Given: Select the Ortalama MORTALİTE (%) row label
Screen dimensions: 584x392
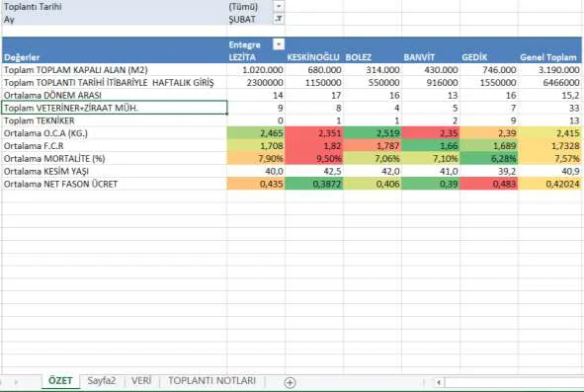Looking at the screenshot, I should [115, 158].
